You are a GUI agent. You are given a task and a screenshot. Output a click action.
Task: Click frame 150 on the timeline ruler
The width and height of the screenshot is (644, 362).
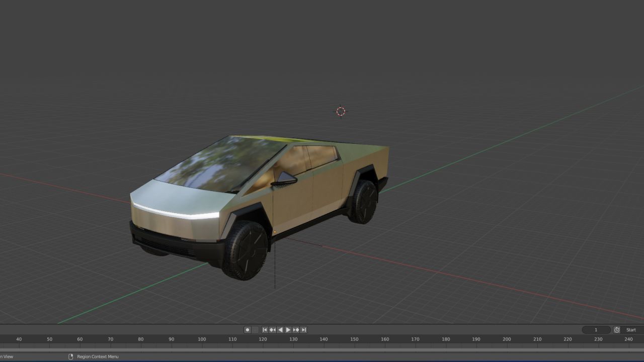(354, 339)
